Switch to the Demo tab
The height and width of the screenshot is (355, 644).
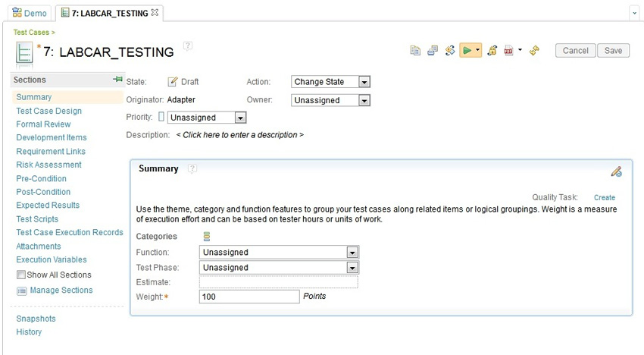click(30, 13)
